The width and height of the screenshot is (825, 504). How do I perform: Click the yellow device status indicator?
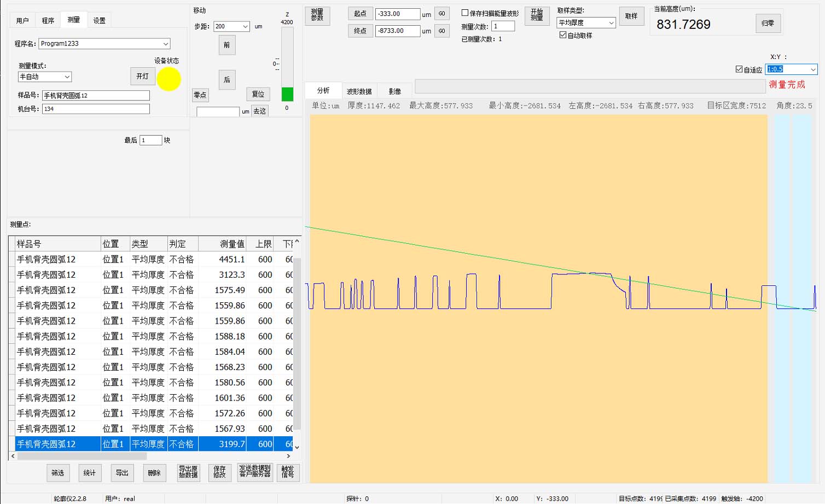tap(169, 79)
